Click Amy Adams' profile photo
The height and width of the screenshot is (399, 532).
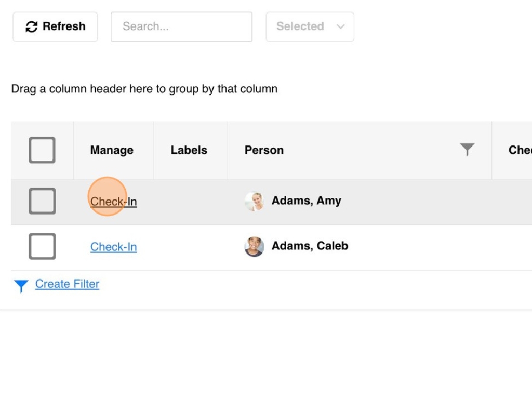pyautogui.click(x=254, y=201)
